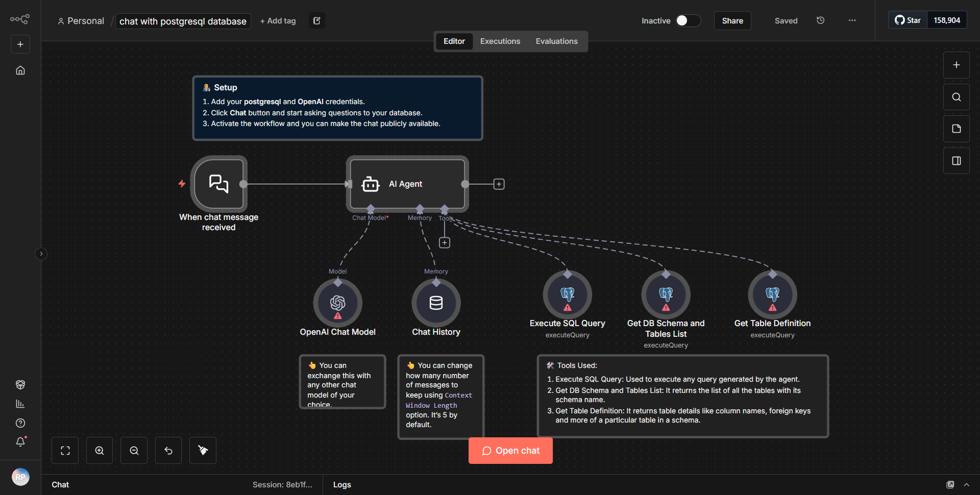Add a new node using the plus icon
980x495 pixels.
[956, 65]
